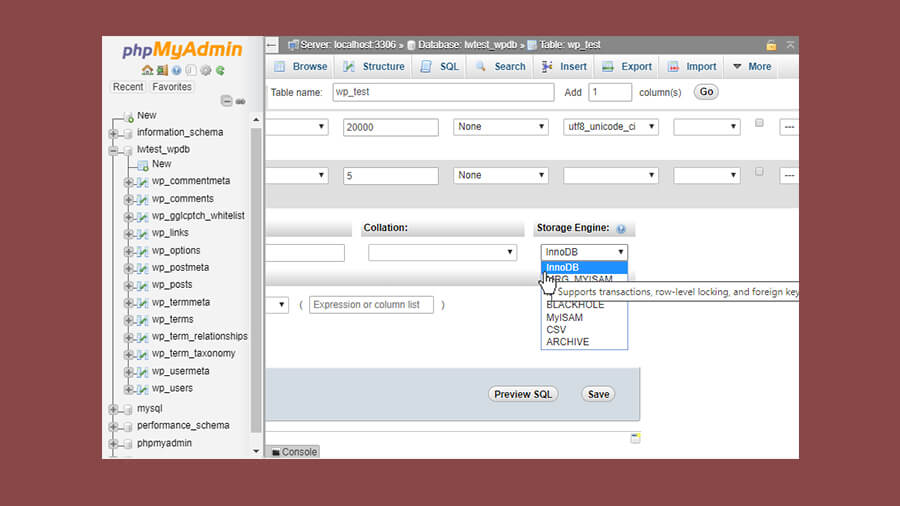Click the mysql database icon
The height and width of the screenshot is (506, 900).
click(x=128, y=410)
